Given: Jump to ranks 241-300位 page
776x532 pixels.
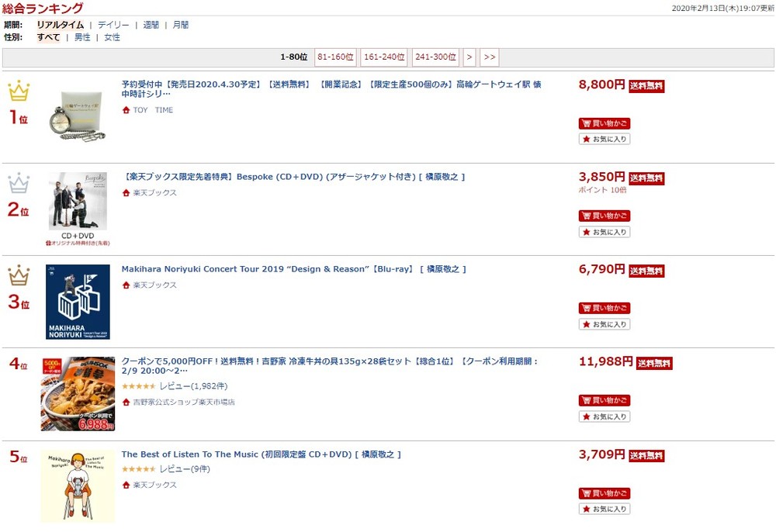Looking at the screenshot, I should [x=435, y=57].
